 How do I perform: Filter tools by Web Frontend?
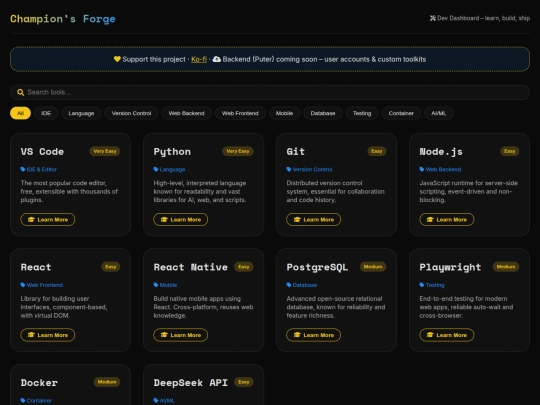(x=240, y=113)
